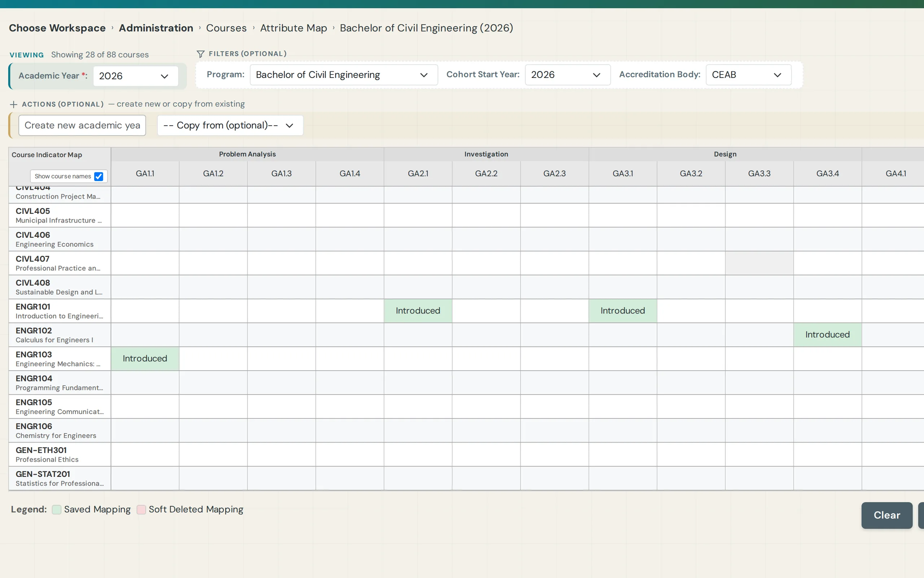This screenshot has width=924, height=578.
Task: Open the Program dropdown
Action: pyautogui.click(x=344, y=75)
